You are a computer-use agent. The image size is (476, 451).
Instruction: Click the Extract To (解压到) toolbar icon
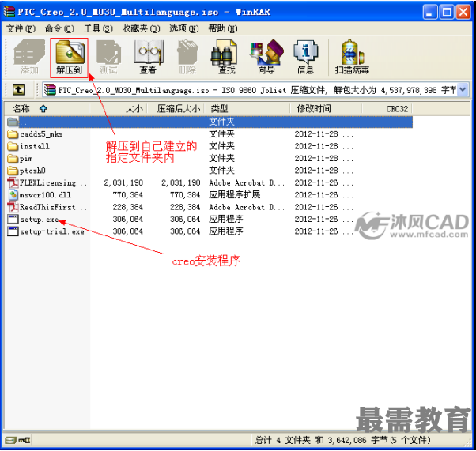(70, 58)
